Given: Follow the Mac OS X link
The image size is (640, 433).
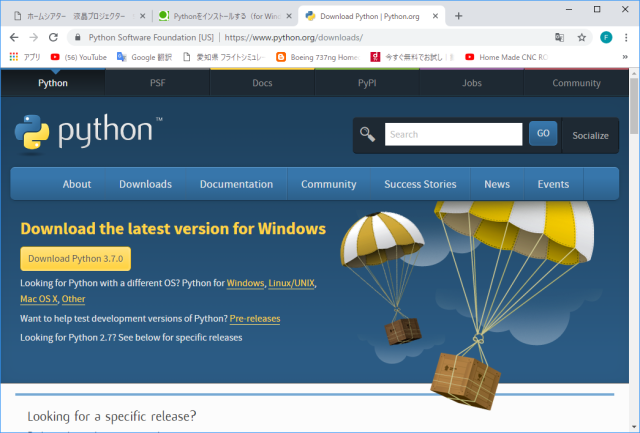Looking at the screenshot, I should (x=39, y=299).
